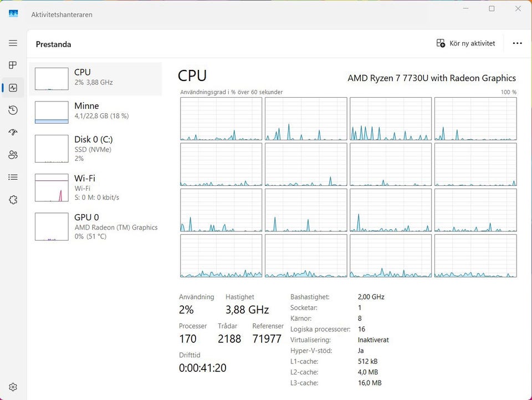This screenshot has height=400, width=532.
Task: Click the bottom-right logical processor graph
Action: pos(475,256)
